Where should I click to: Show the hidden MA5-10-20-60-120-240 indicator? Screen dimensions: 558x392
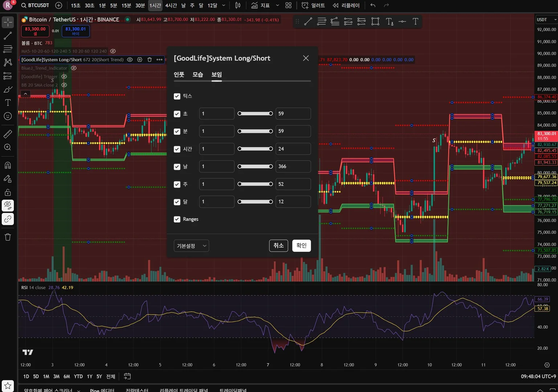tap(113, 51)
